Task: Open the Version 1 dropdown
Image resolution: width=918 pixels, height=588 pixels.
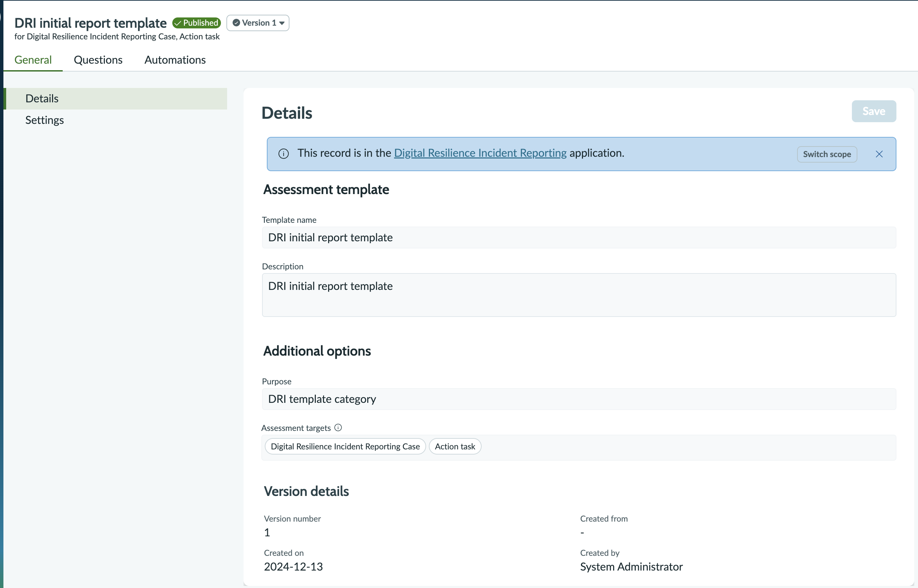Action: [x=258, y=23]
